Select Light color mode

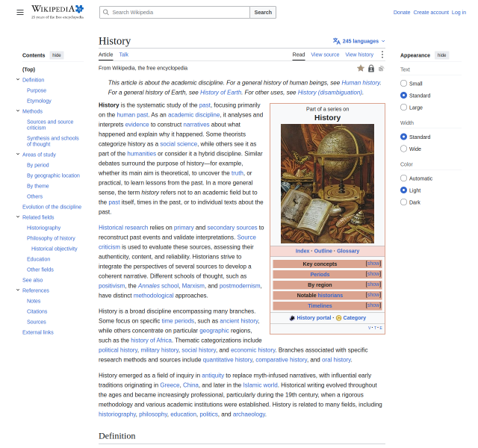(x=403, y=190)
